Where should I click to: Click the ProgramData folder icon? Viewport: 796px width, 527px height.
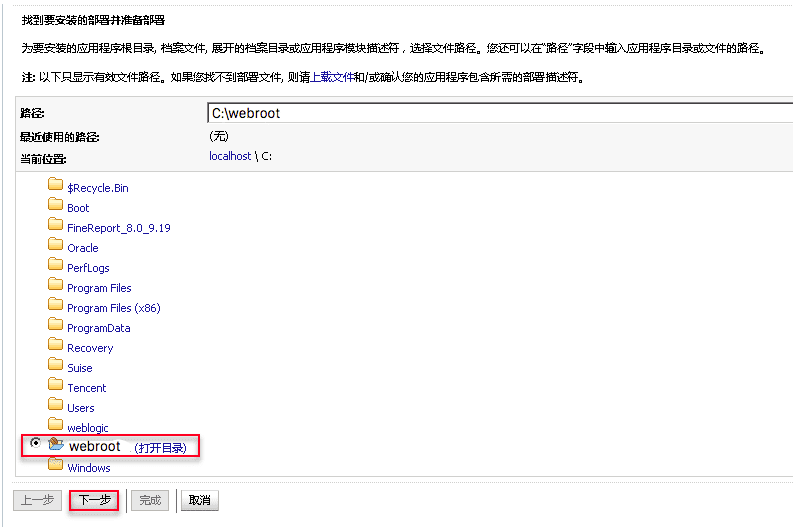tap(55, 324)
